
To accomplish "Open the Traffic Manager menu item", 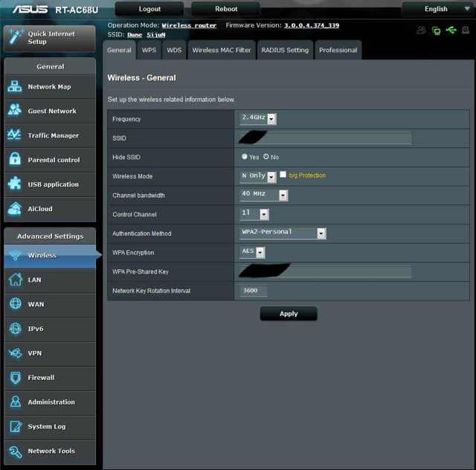I will coord(50,135).
